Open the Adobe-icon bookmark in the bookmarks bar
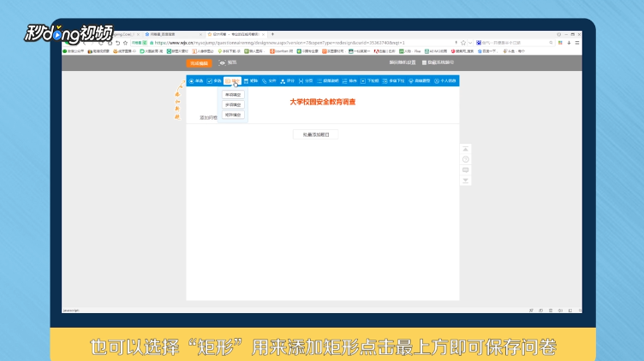The height and width of the screenshot is (361, 644). (385, 51)
